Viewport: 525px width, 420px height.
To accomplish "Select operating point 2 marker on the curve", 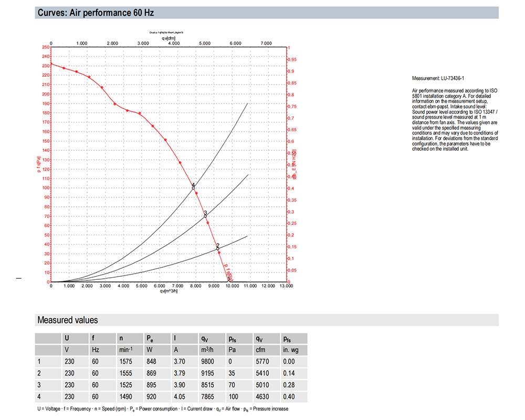I will click(218, 248).
